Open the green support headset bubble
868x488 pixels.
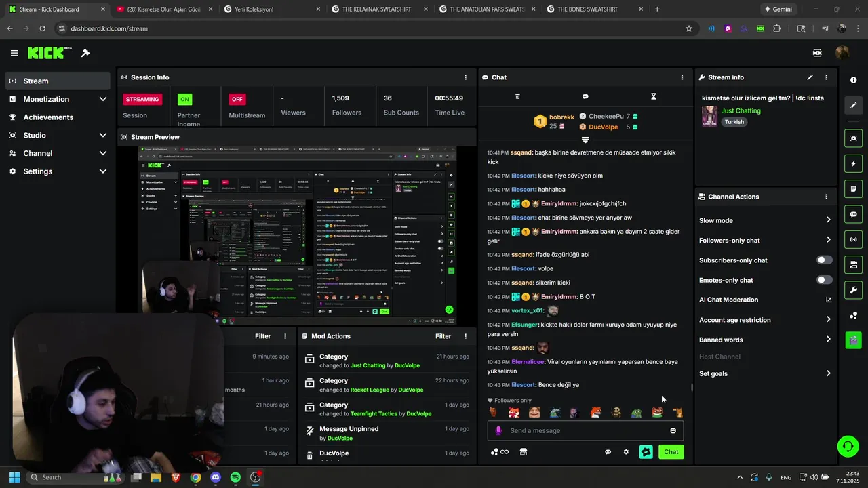848,446
